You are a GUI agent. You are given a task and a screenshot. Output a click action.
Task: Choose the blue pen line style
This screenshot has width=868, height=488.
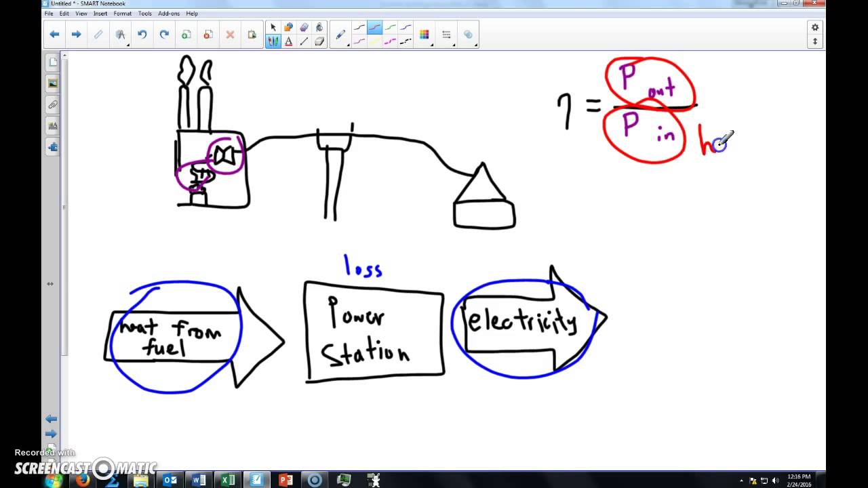pyautogui.click(x=406, y=27)
